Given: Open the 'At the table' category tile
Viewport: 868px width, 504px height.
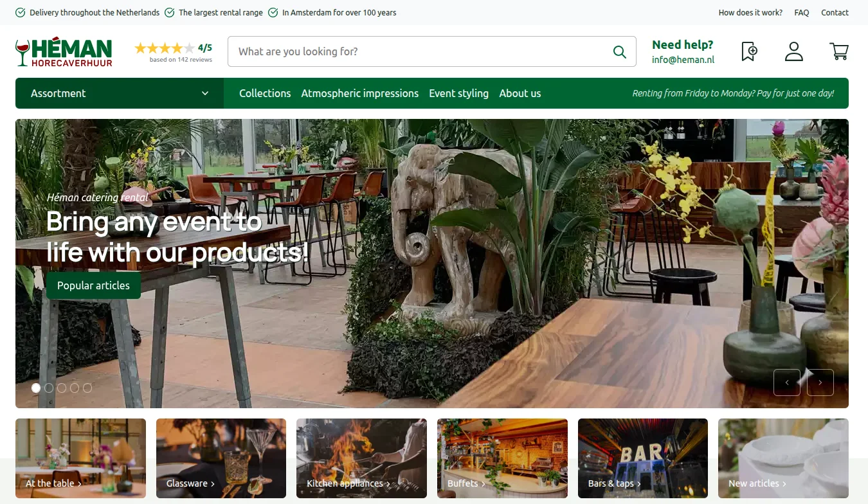Looking at the screenshot, I should click(x=80, y=458).
